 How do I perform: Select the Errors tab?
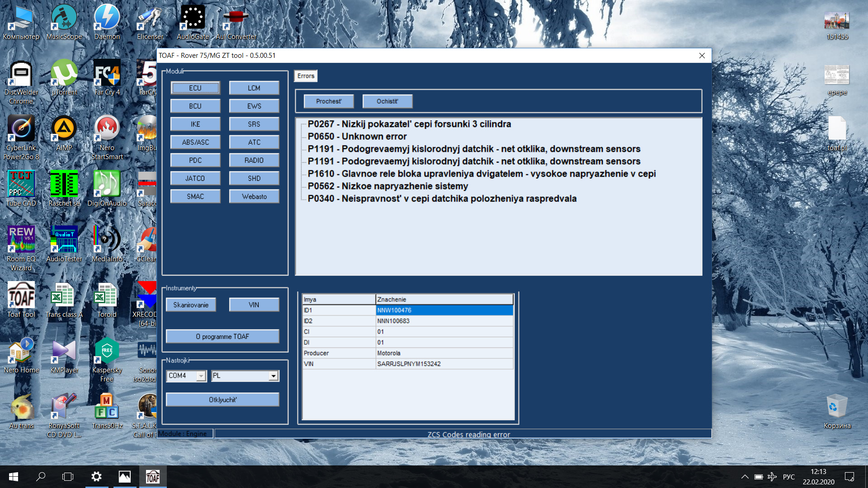pyautogui.click(x=307, y=75)
